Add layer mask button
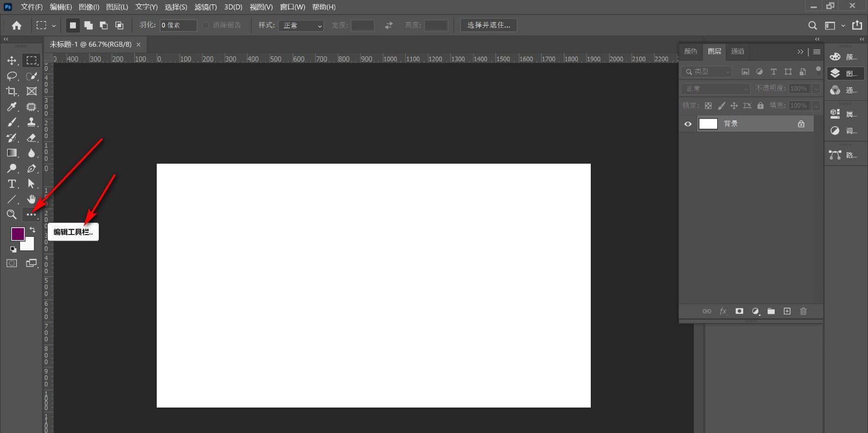The height and width of the screenshot is (433, 868). [x=739, y=311]
